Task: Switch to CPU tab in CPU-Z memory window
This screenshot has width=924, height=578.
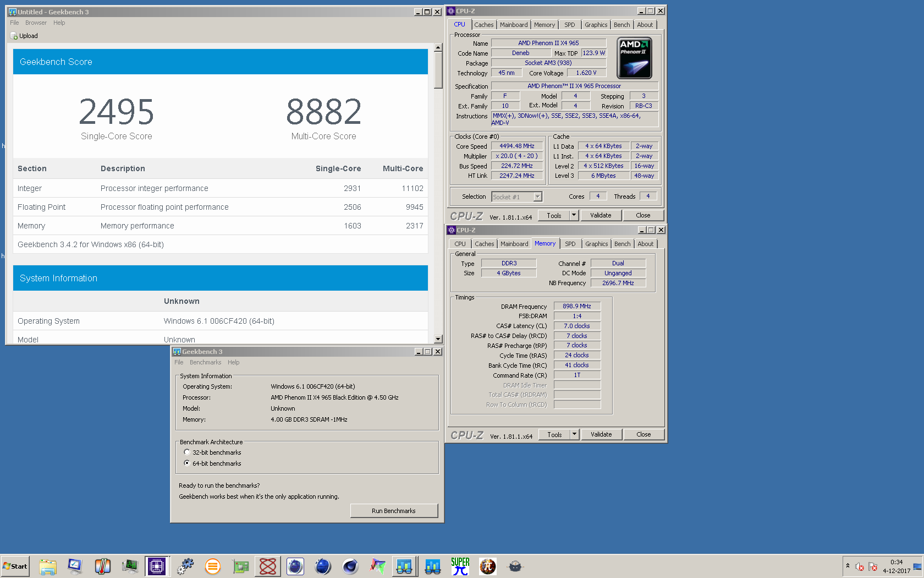Action: [x=460, y=244]
